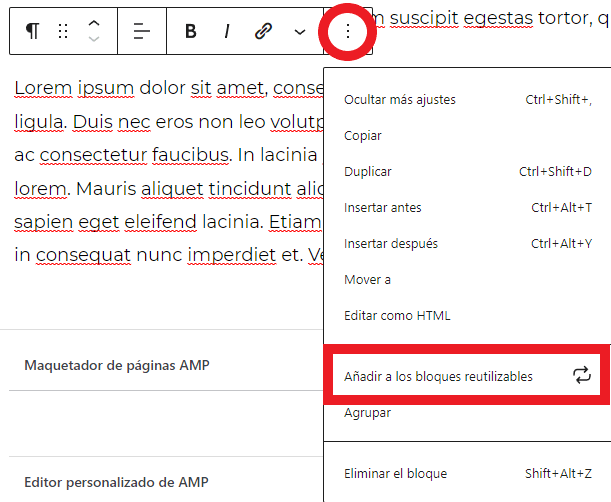Choose 'Copiar' in the block menu
Screen dimensions: 611x502
pos(363,136)
